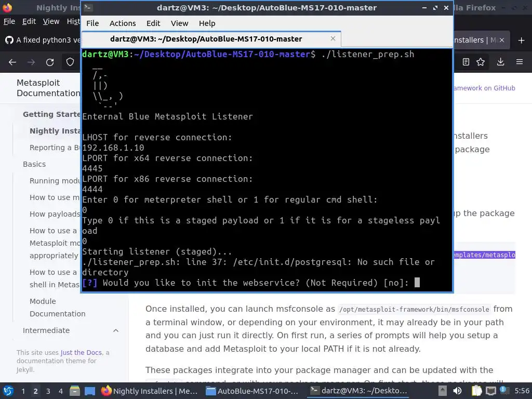This screenshot has height=399, width=532.
Task: Open the Firefox File menu
Action: (x=9, y=21)
